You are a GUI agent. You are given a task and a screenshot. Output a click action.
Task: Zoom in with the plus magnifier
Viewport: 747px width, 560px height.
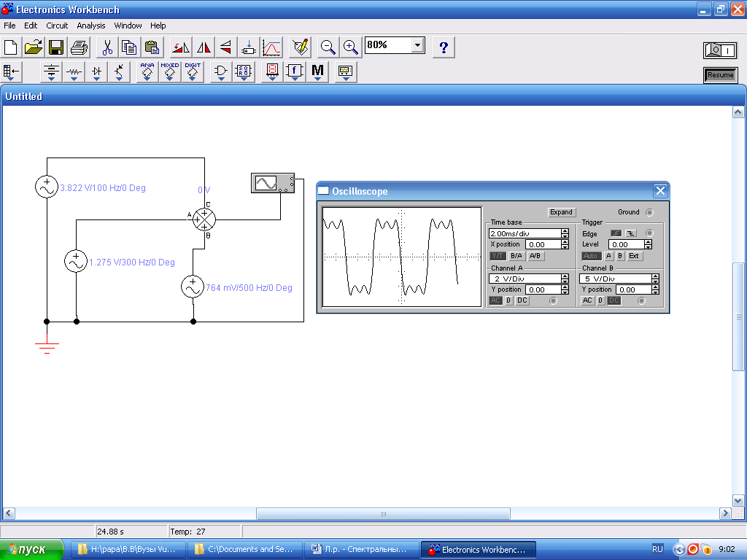tap(351, 47)
